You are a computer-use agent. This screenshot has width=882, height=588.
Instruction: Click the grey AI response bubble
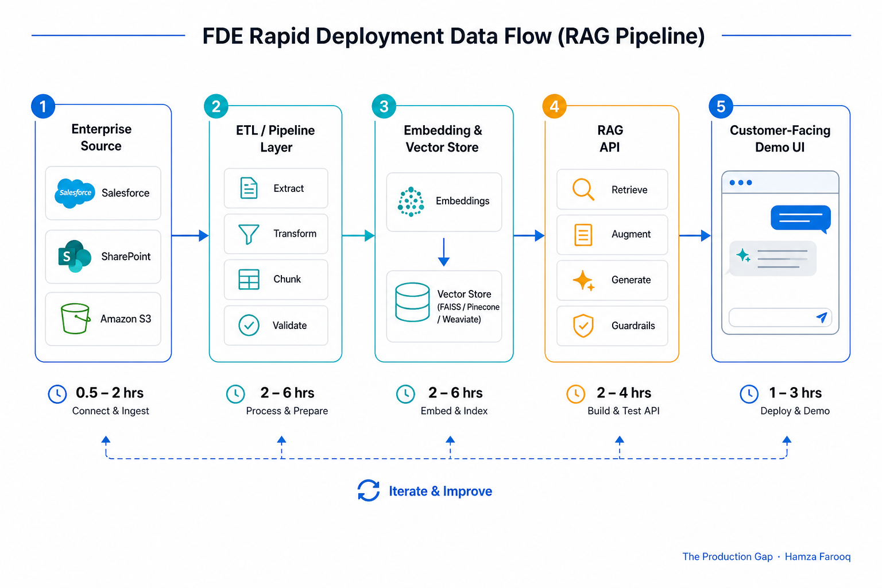772,258
